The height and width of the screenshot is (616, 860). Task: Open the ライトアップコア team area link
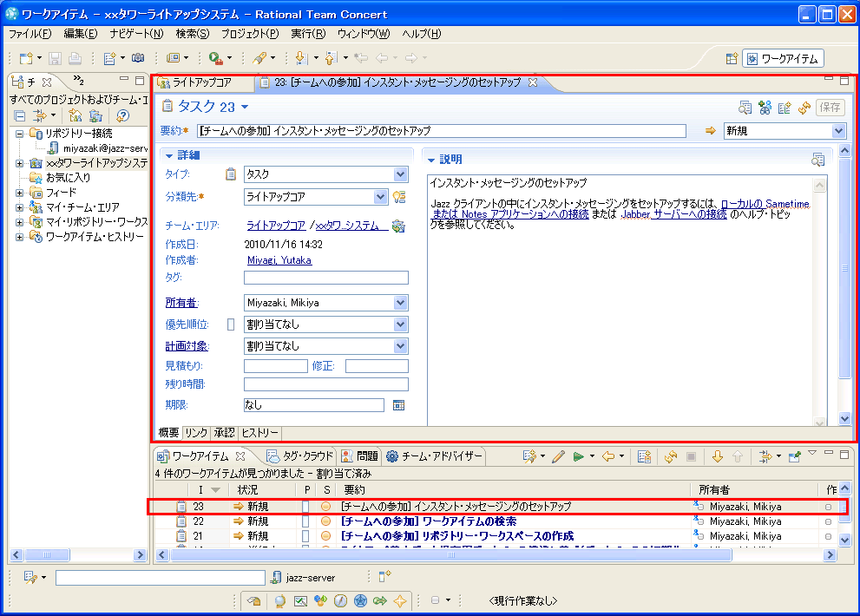coord(276,226)
